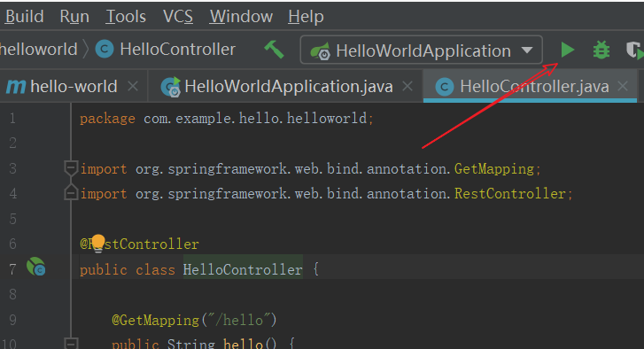This screenshot has height=349, width=644.
Task: Click the "/hello" string literal
Action: (x=238, y=320)
